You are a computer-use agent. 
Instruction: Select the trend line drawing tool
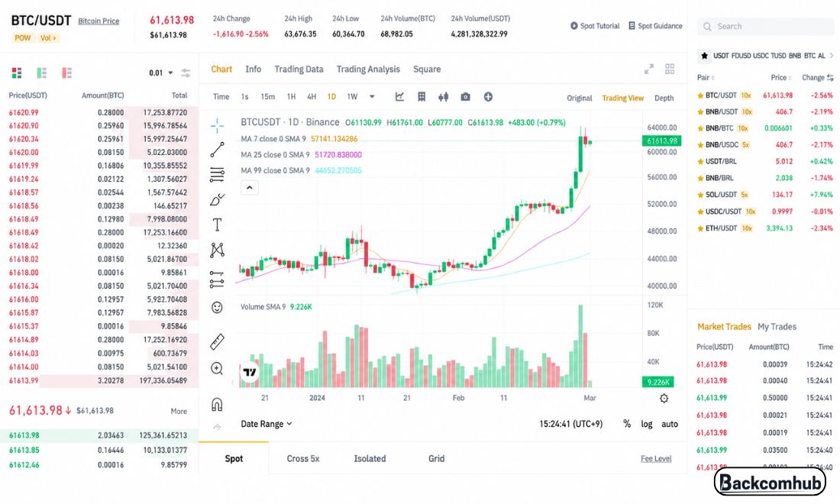click(x=217, y=150)
